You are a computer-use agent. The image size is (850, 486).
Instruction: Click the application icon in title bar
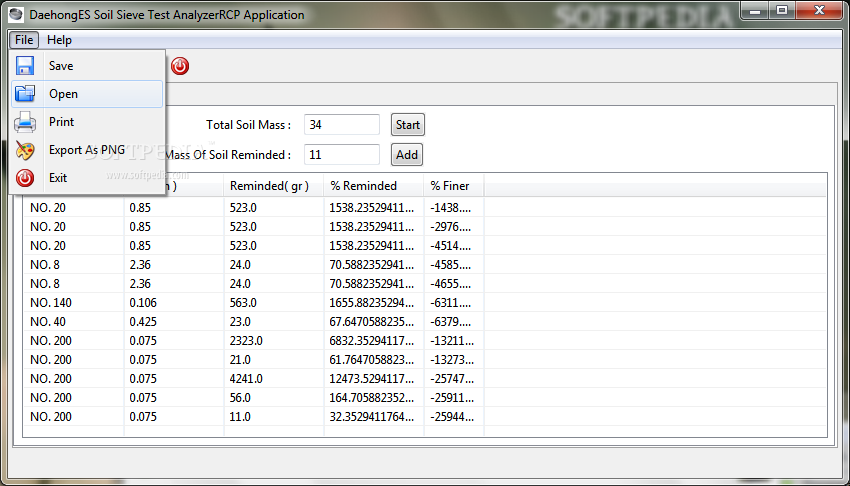16,14
